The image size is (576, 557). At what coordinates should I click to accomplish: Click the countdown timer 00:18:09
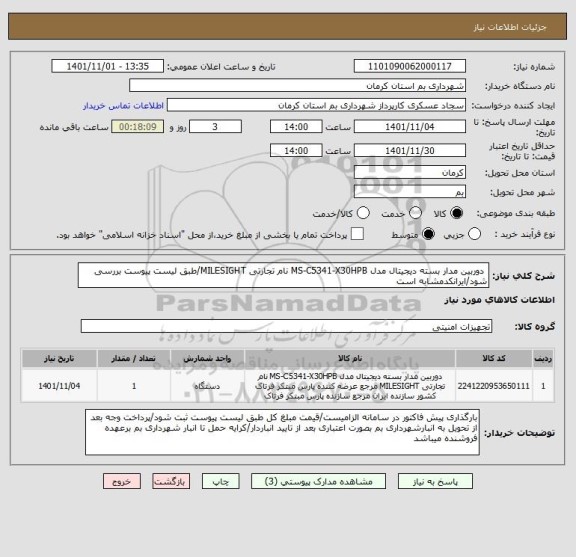pyautogui.click(x=138, y=127)
